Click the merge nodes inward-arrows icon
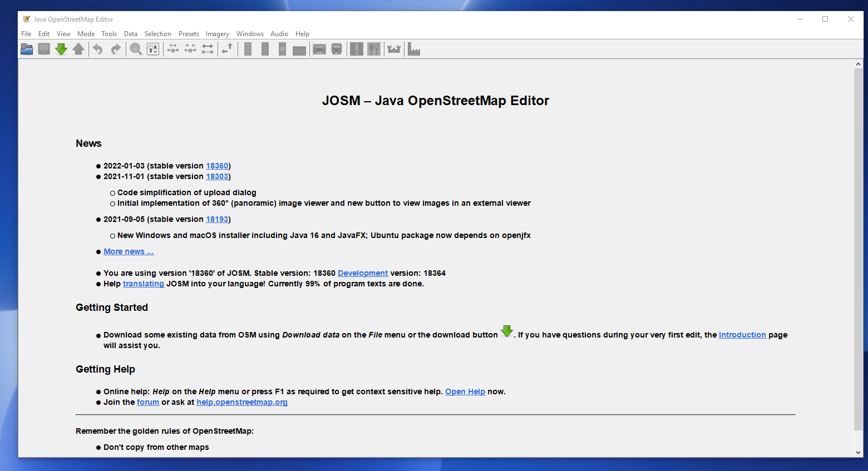The image size is (868, 471). click(190, 49)
